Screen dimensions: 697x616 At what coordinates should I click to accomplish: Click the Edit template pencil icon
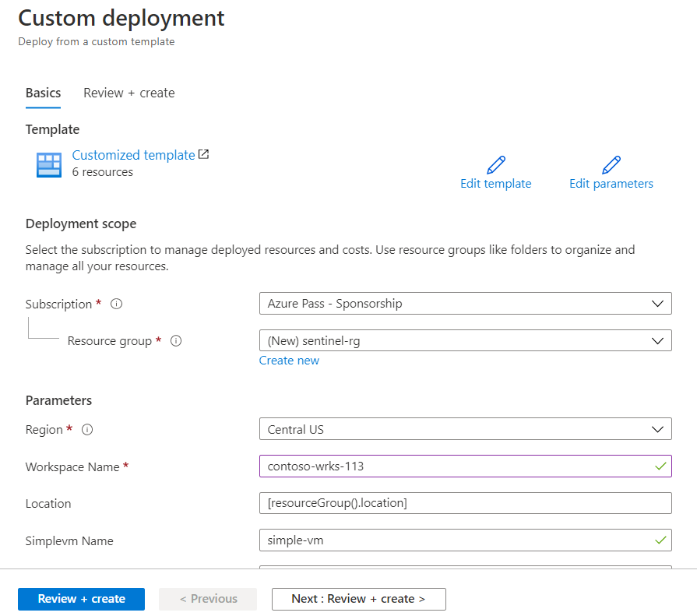(x=495, y=165)
